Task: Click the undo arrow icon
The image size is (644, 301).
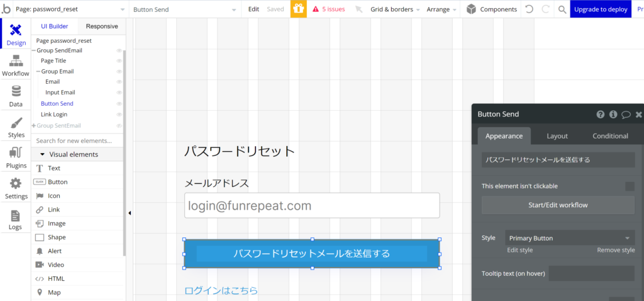Action: click(530, 9)
